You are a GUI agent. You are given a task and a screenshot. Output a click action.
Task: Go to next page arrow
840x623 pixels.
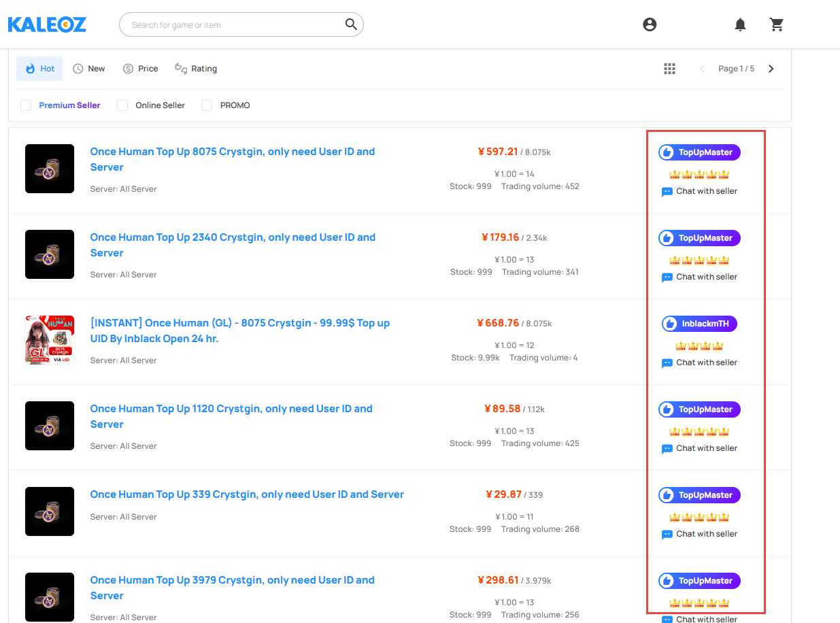pyautogui.click(x=771, y=69)
